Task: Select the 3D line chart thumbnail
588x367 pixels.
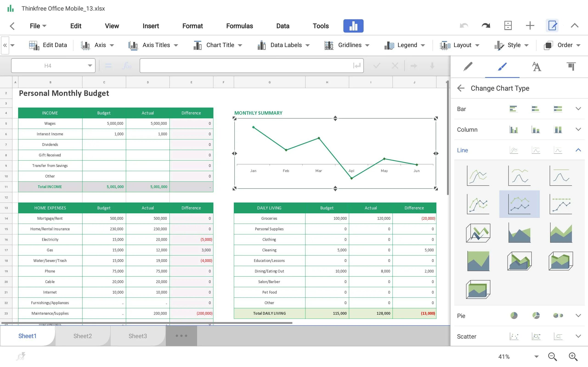Action: (x=478, y=233)
